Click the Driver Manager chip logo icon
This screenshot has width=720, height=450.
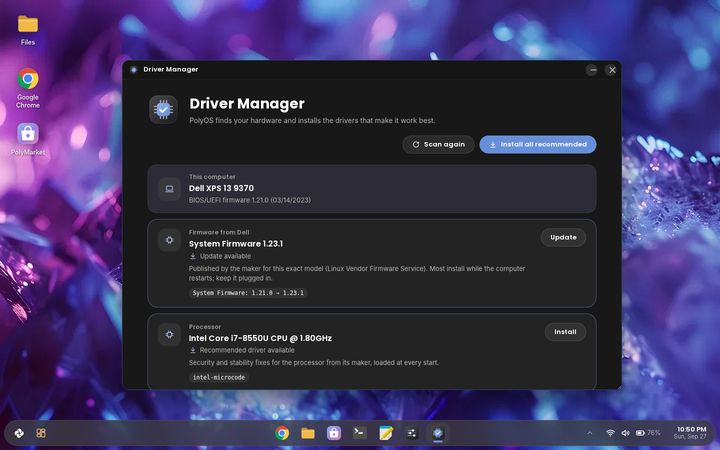click(163, 109)
